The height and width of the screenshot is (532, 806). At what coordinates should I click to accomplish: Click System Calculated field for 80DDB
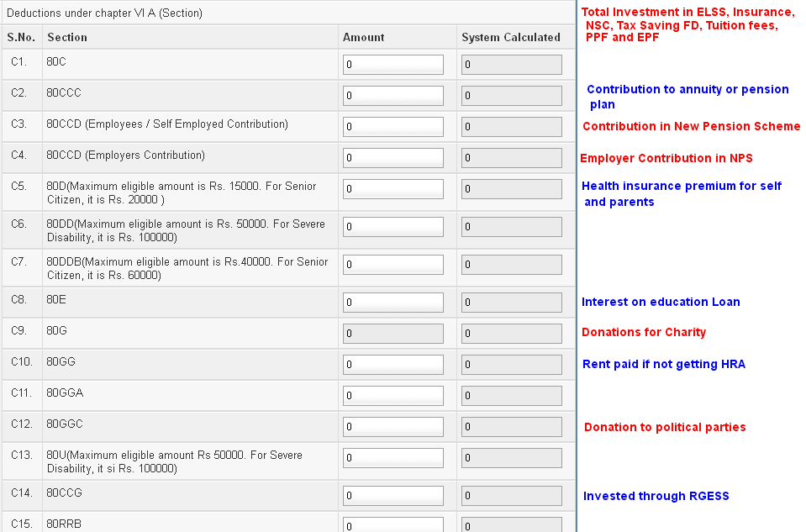[x=512, y=265]
